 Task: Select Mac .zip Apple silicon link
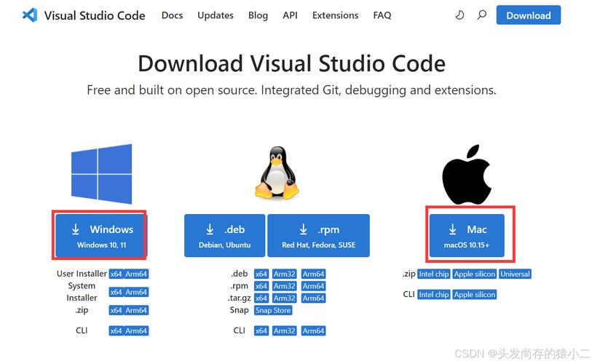pyautogui.click(x=475, y=274)
